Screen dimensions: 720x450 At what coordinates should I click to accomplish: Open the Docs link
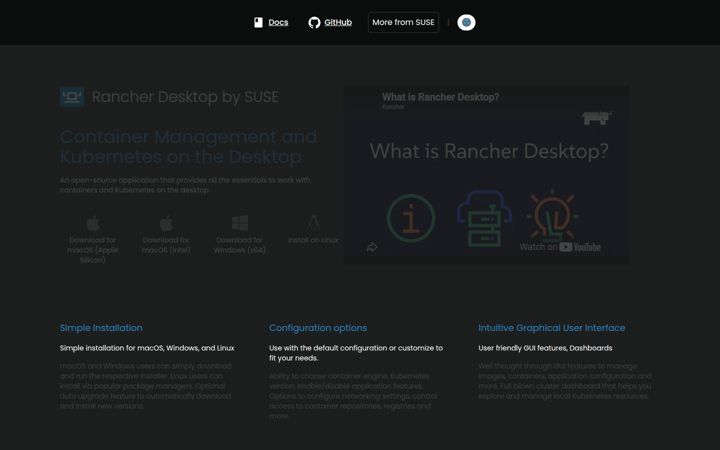point(278,22)
